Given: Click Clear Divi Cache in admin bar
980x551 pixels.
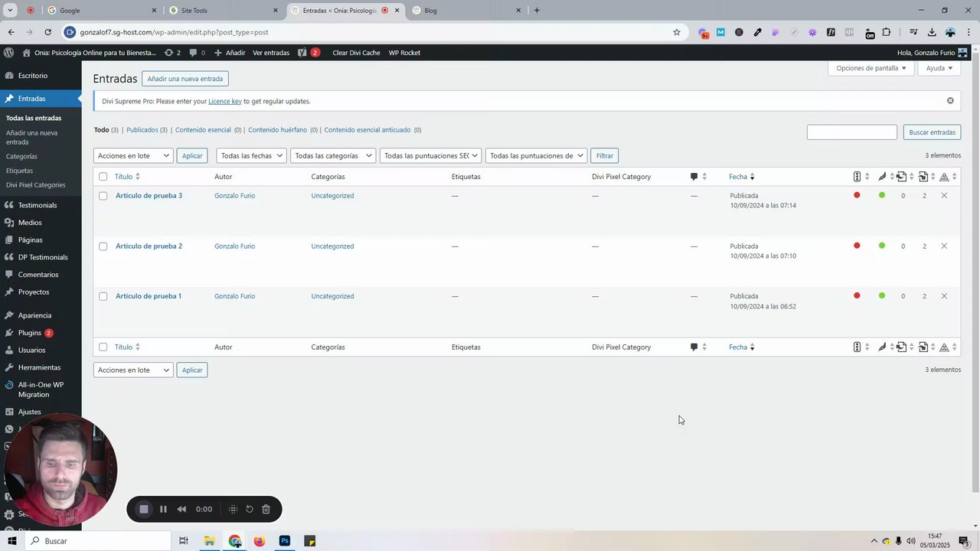Looking at the screenshot, I should pos(356,53).
